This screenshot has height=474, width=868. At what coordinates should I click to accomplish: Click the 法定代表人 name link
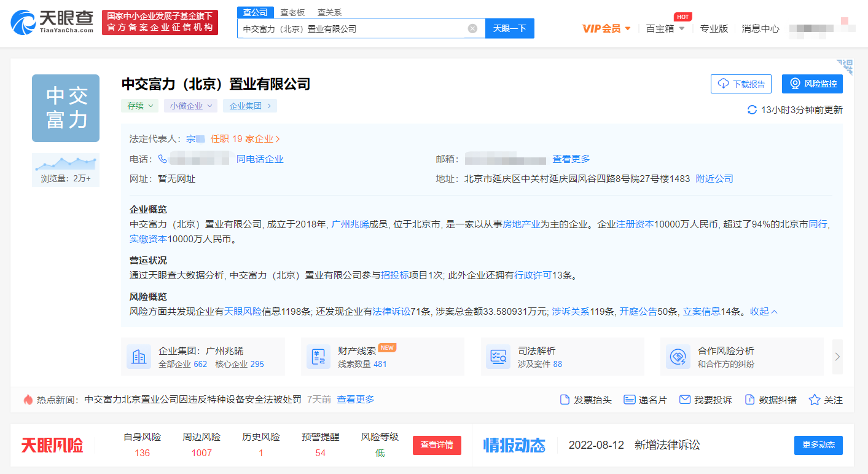pyautogui.click(x=195, y=139)
